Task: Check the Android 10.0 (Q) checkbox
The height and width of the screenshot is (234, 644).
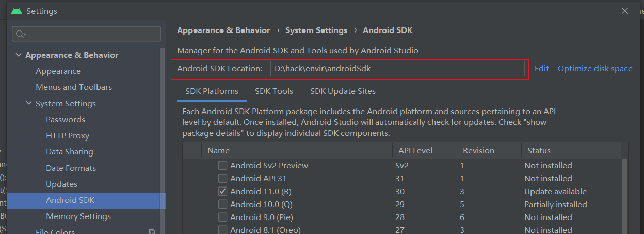Action: pyautogui.click(x=222, y=205)
